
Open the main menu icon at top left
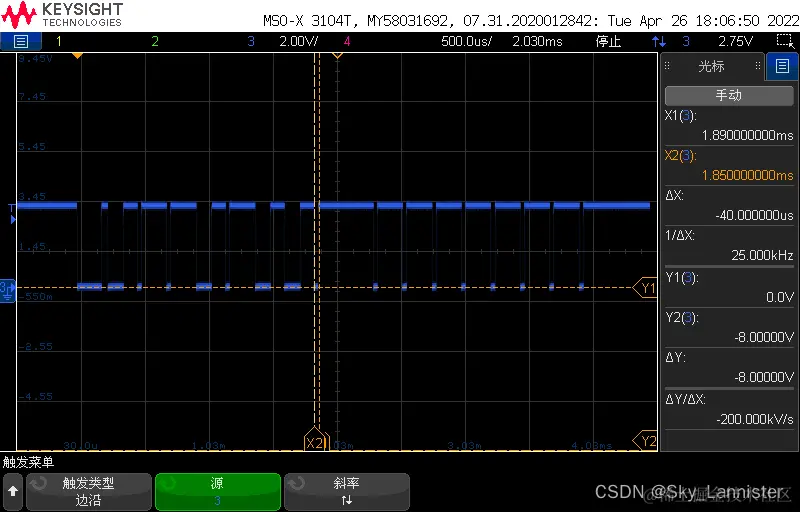click(20, 41)
